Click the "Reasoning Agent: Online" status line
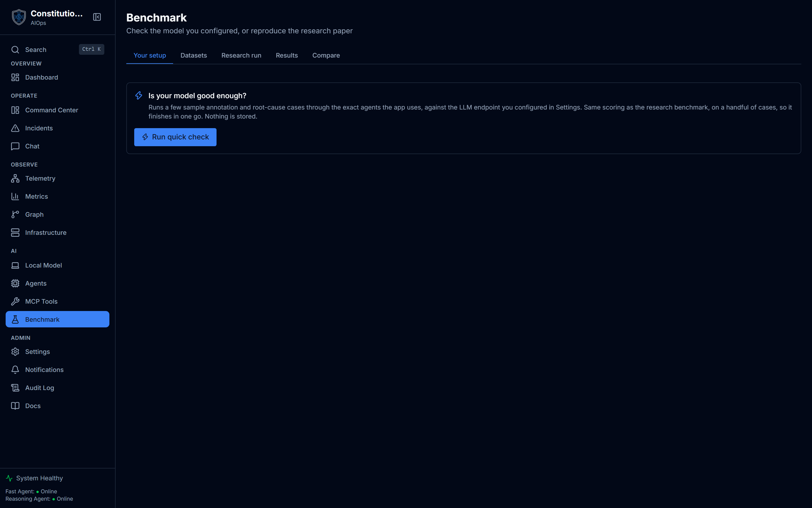812x508 pixels. coord(39,499)
